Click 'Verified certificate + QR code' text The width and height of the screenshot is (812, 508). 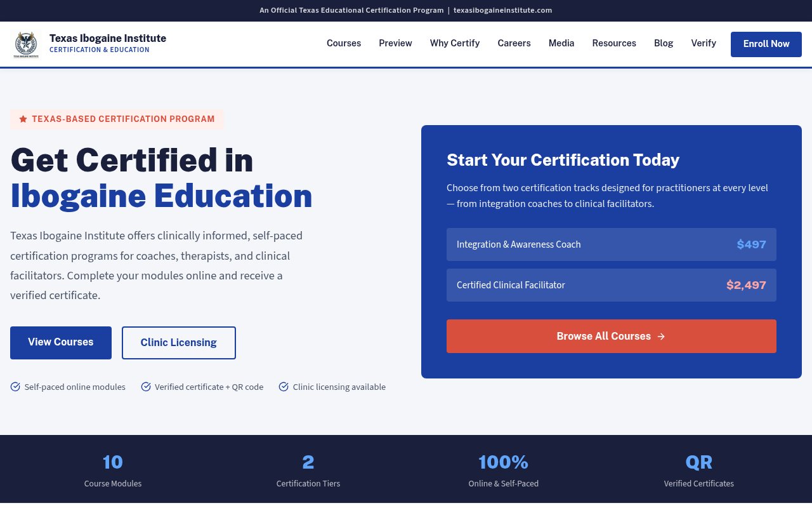[x=209, y=387]
